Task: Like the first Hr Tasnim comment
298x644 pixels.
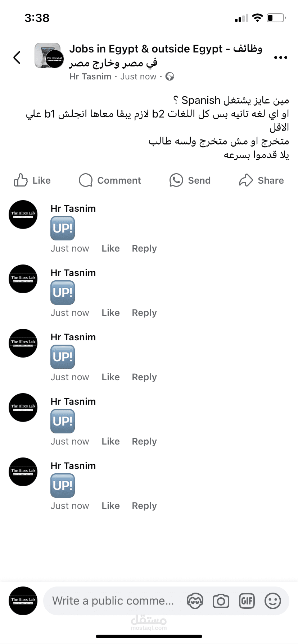Action: (x=110, y=248)
